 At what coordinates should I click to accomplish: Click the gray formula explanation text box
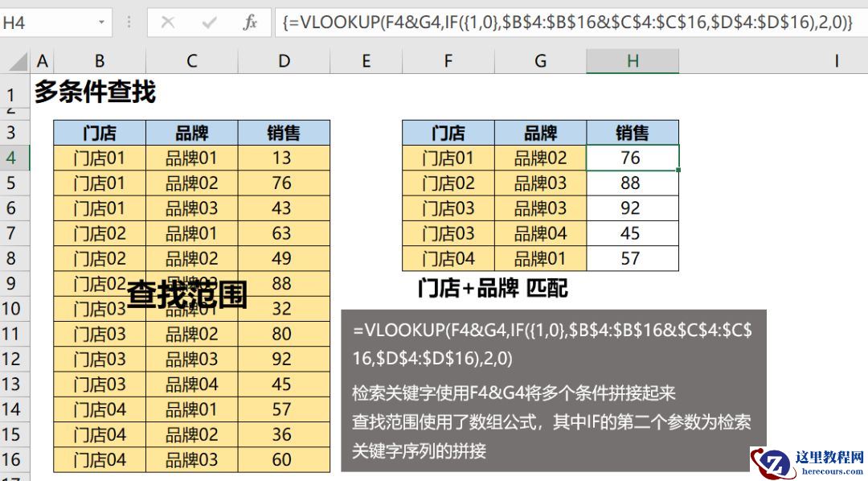[x=554, y=391]
